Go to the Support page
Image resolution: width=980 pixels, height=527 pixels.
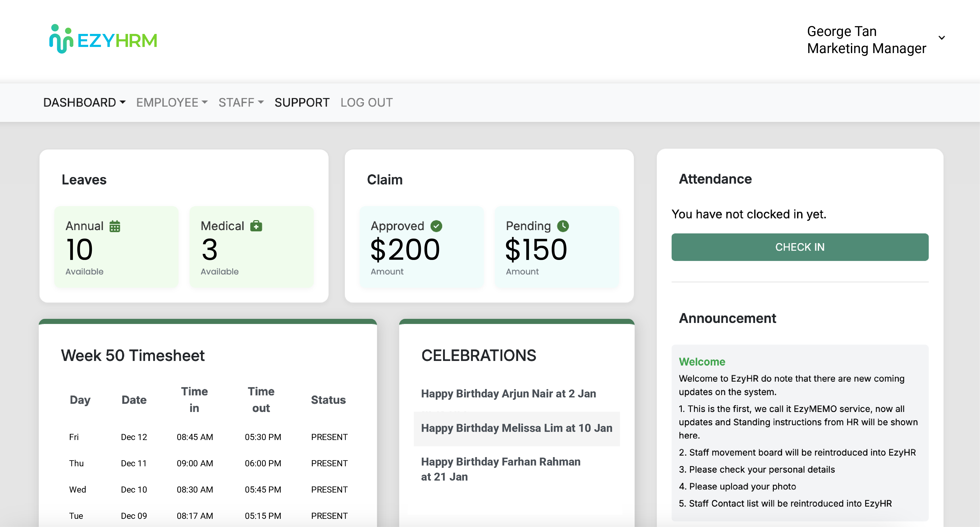(x=302, y=103)
